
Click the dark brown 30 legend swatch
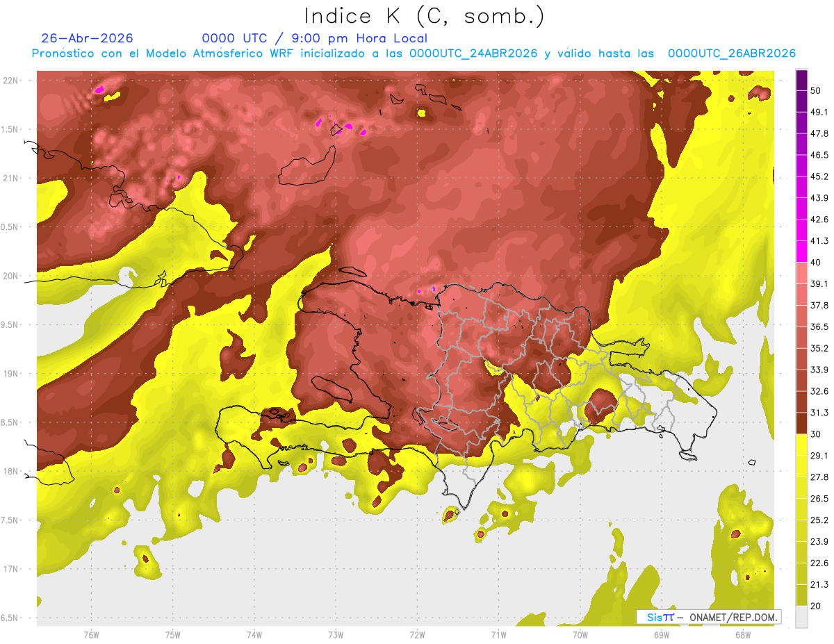click(801, 423)
